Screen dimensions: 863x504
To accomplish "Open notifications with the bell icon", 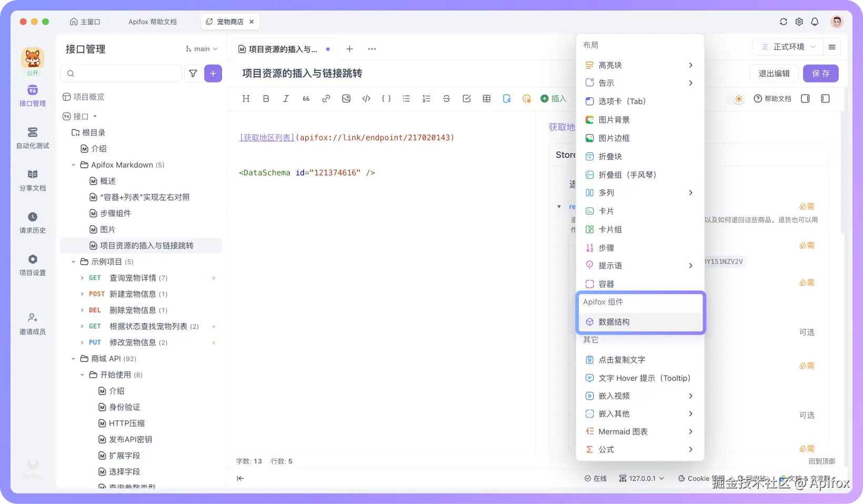I will (x=815, y=22).
